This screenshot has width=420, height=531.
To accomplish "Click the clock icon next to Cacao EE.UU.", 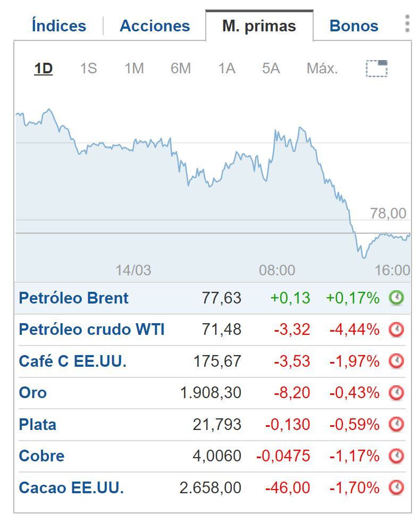I will coord(396,487).
